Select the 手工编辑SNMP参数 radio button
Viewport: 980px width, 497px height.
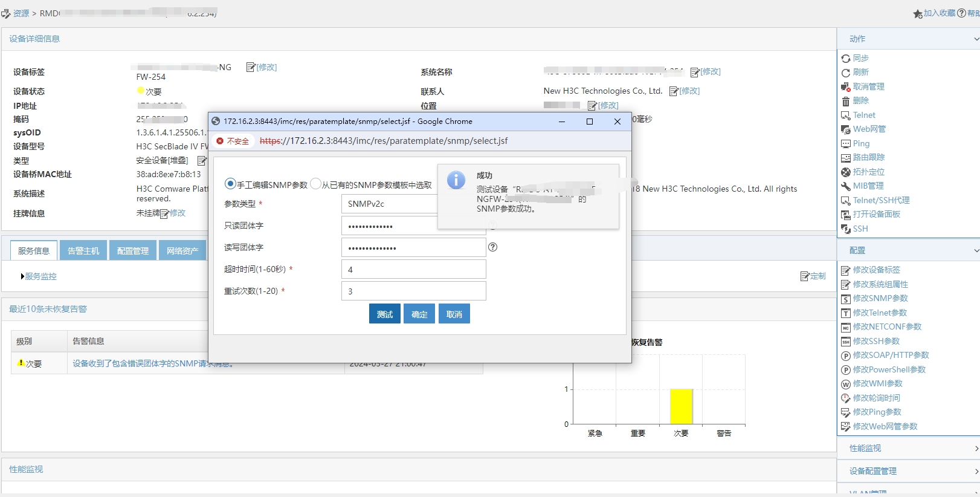click(x=230, y=184)
